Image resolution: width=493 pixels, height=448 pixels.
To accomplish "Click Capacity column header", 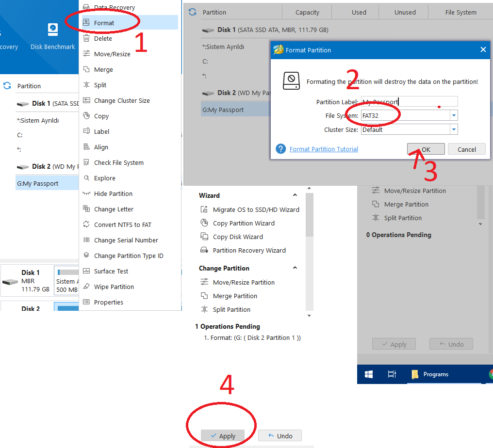I will 307,12.
